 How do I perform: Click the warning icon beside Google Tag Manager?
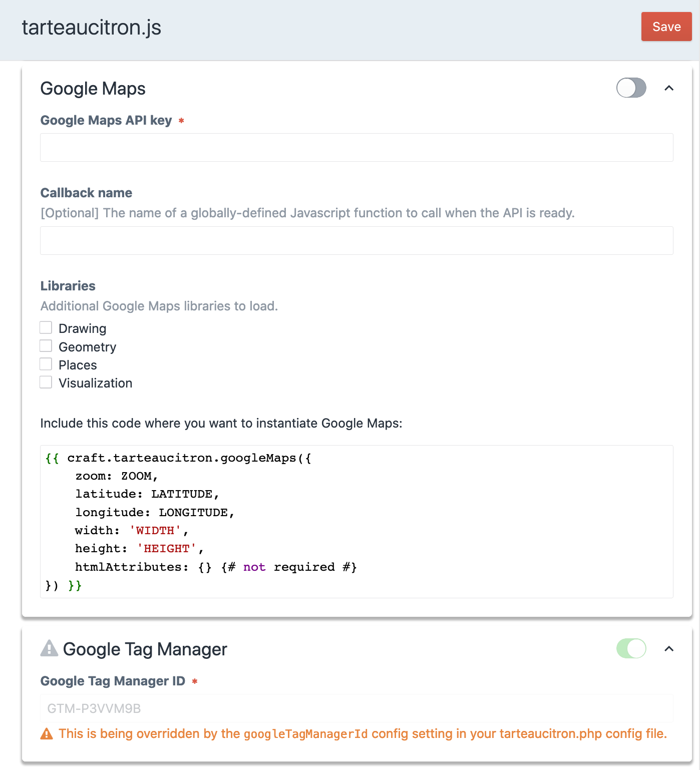[49, 648]
